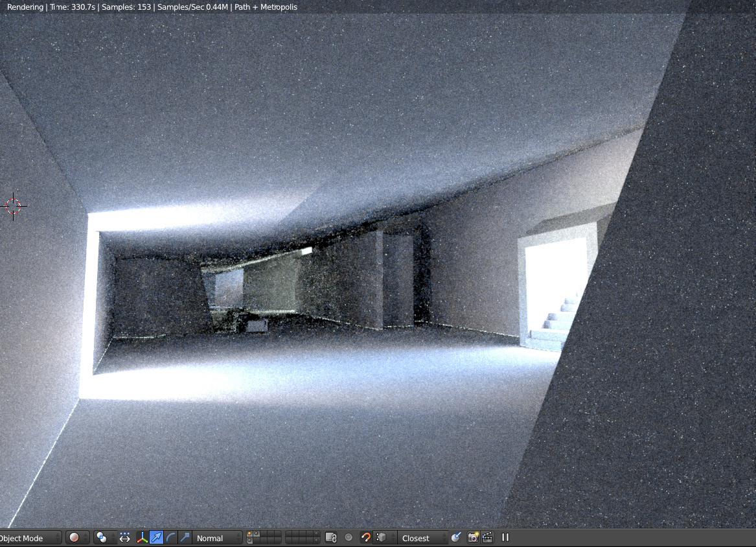This screenshot has width=756, height=547.
Task: Click OpenGL render image camera icon
Action: click(473, 538)
